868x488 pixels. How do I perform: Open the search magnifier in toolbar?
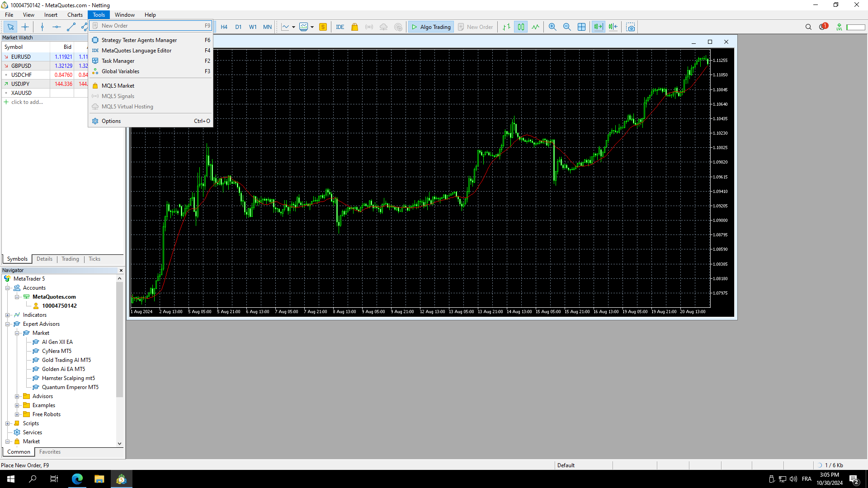click(x=808, y=27)
